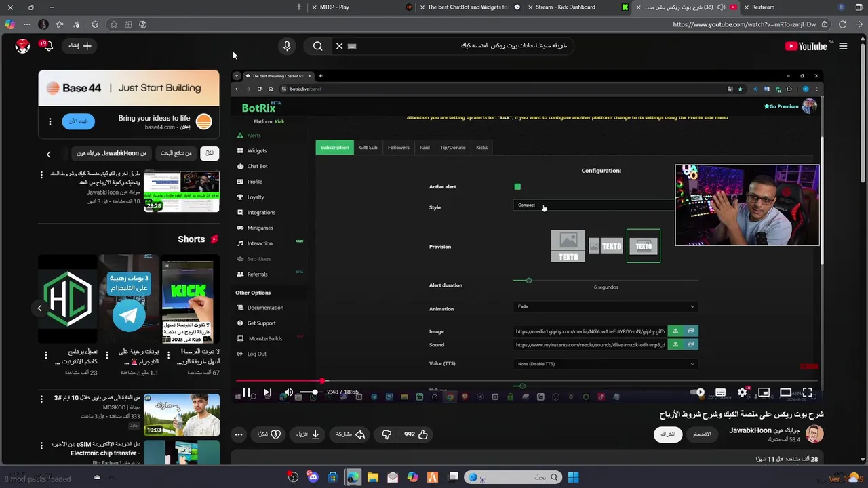Open the JawabkHoon channel name link

764,430
